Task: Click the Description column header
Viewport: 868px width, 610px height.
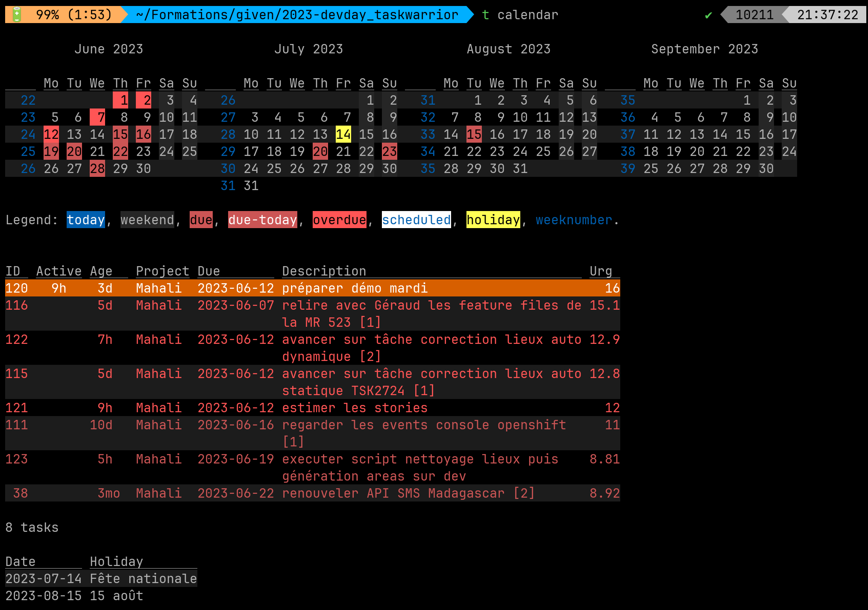Action: (x=324, y=271)
